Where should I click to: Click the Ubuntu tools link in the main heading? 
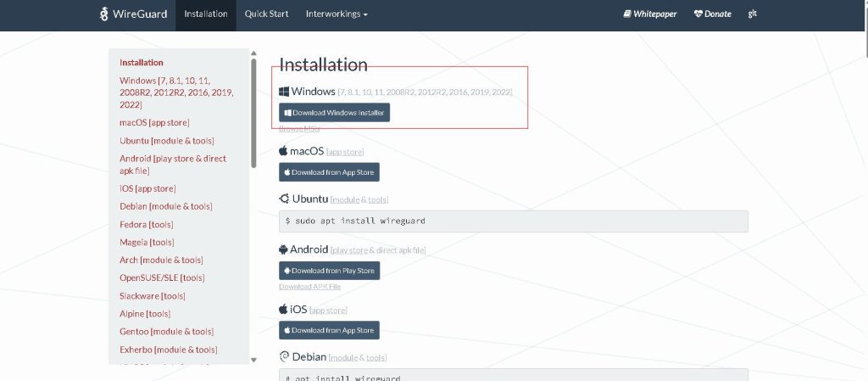pos(376,199)
